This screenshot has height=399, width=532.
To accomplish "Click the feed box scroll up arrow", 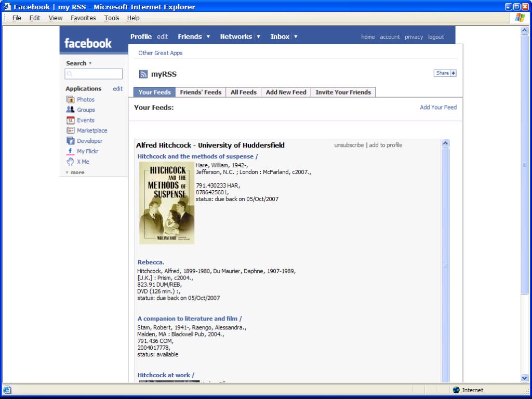I will (445, 143).
